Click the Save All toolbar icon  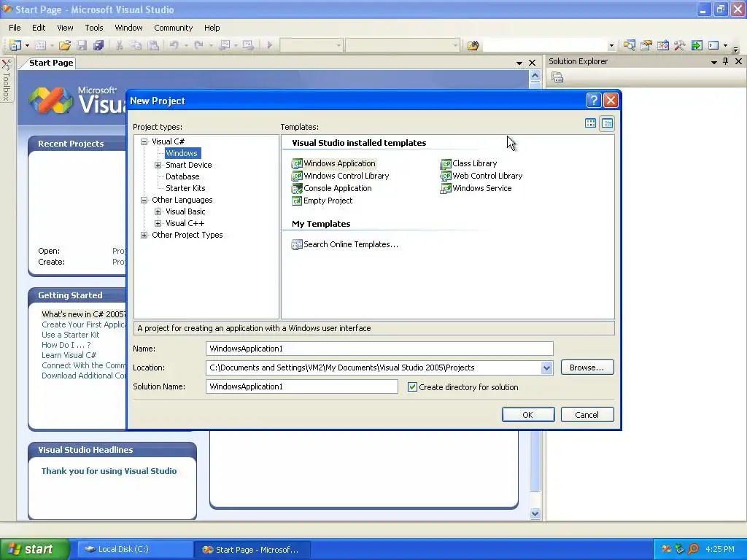tap(98, 45)
